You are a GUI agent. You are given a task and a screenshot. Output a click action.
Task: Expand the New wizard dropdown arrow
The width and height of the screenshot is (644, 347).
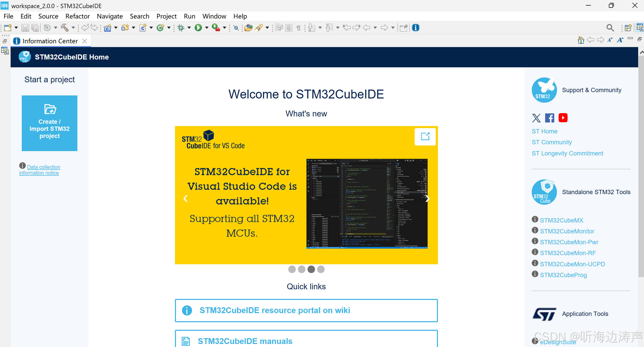click(x=16, y=28)
